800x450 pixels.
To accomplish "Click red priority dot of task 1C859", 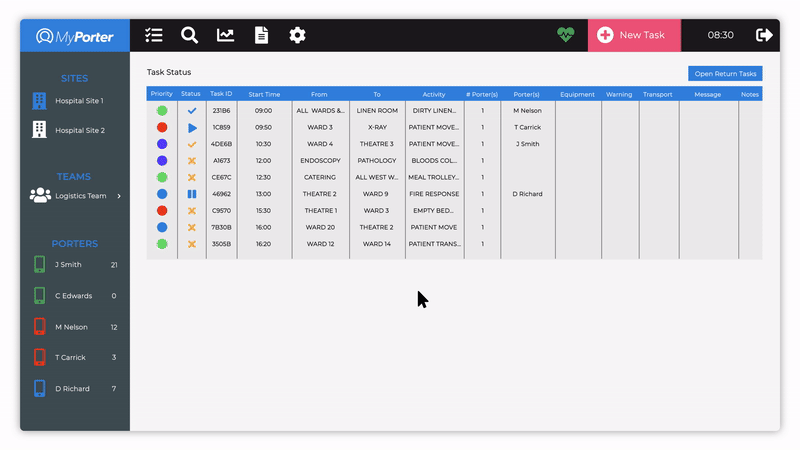I will (162, 128).
